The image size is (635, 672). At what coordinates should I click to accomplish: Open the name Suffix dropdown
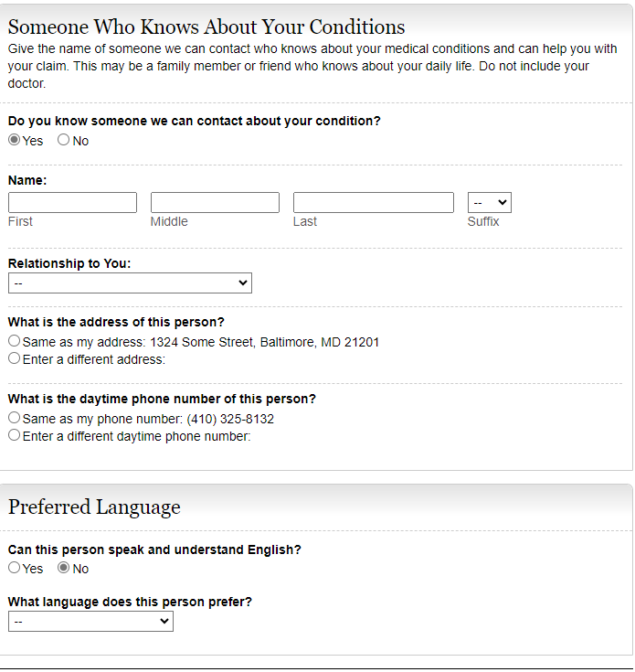(489, 203)
